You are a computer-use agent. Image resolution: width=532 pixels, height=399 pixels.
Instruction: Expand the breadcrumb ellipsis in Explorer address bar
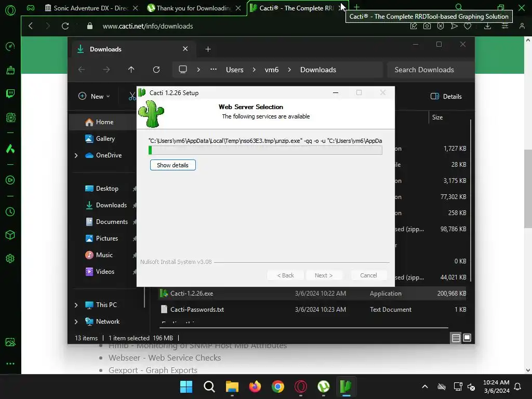tap(214, 70)
